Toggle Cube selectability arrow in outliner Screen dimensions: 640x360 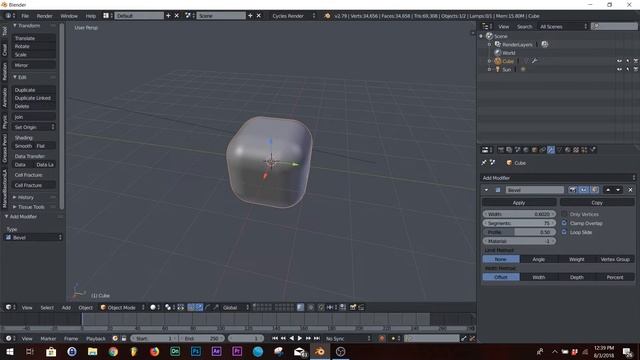point(628,61)
